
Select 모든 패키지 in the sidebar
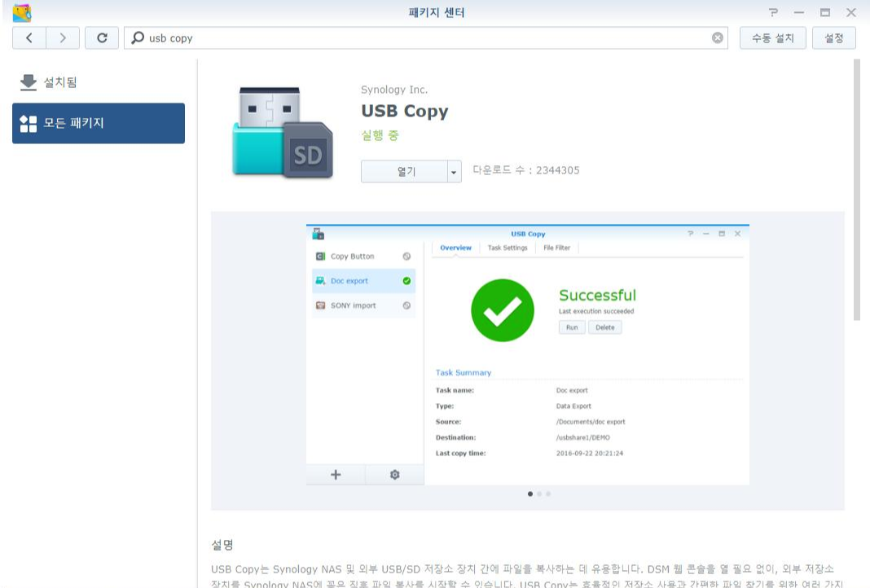99,123
